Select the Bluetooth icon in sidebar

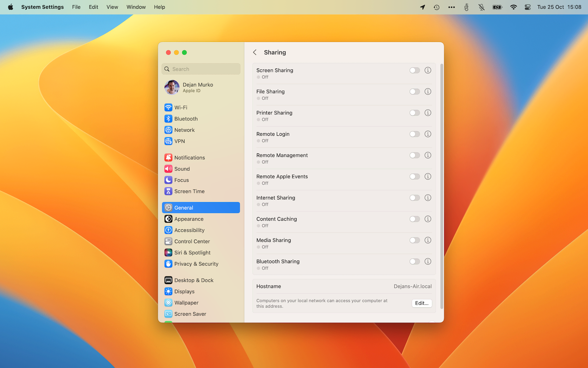point(168,119)
